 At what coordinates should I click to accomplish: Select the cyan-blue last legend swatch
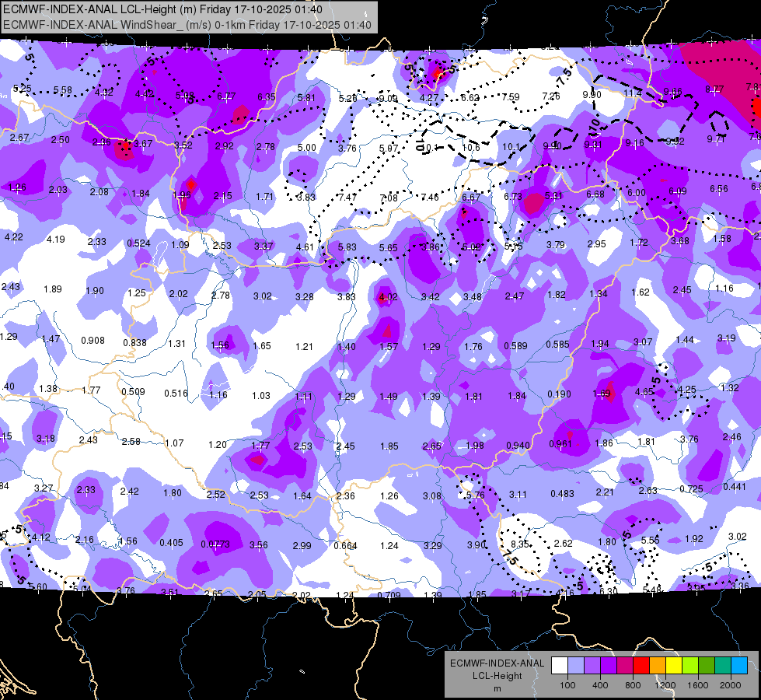[x=739, y=665]
